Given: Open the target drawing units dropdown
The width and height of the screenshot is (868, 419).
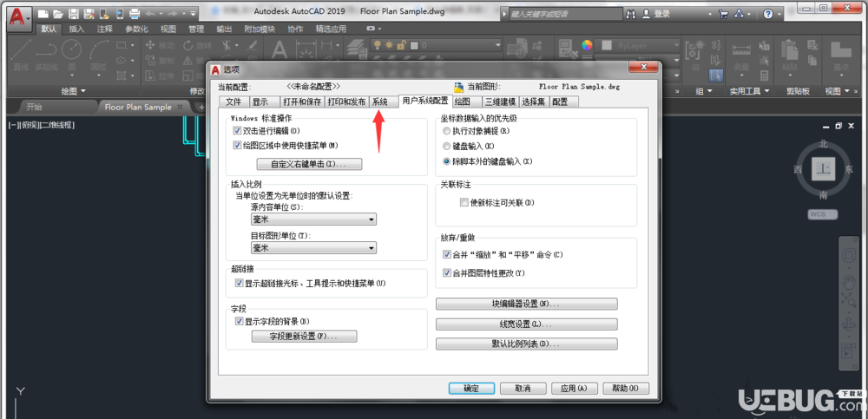Looking at the screenshot, I should click(x=314, y=248).
